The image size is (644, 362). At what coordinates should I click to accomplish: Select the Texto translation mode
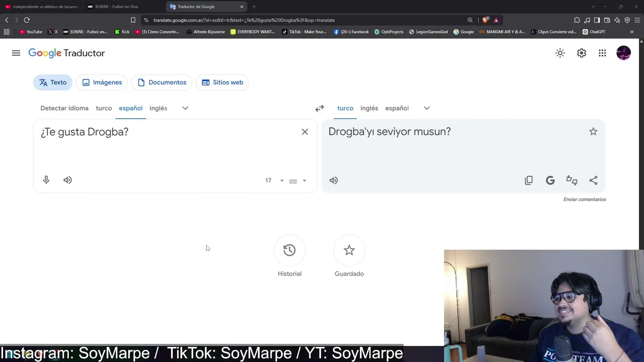(53, 82)
